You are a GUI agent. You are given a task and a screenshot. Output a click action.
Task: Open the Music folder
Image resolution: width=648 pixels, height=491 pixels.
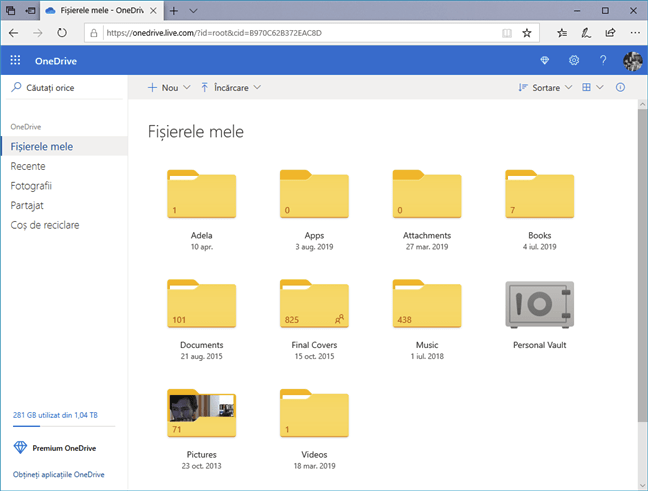pyautogui.click(x=427, y=303)
